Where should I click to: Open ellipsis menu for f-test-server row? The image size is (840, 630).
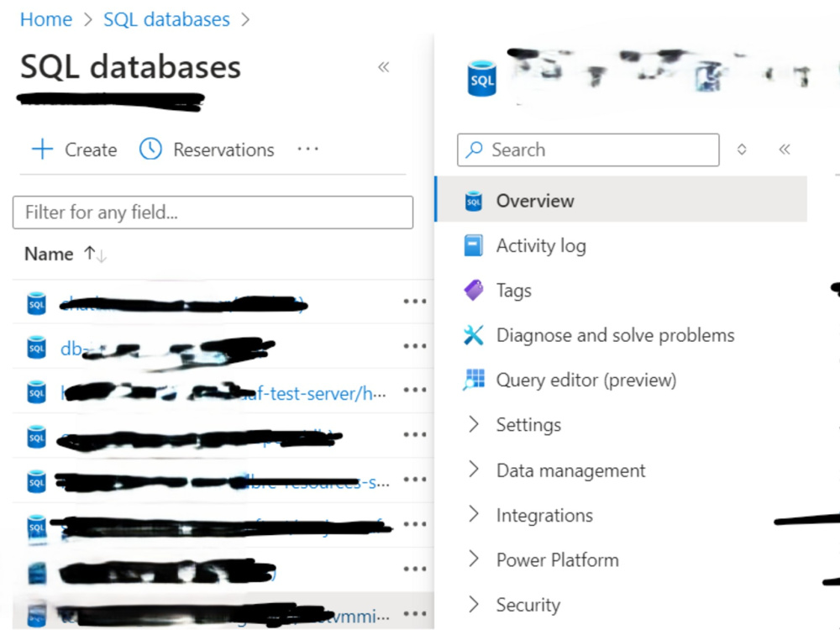pyautogui.click(x=415, y=390)
